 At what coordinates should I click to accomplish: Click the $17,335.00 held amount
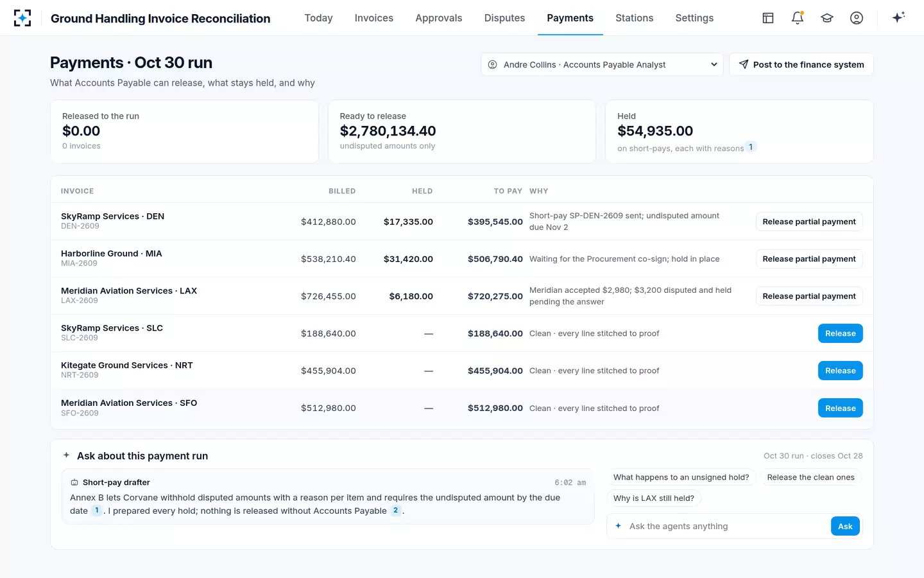pos(408,222)
